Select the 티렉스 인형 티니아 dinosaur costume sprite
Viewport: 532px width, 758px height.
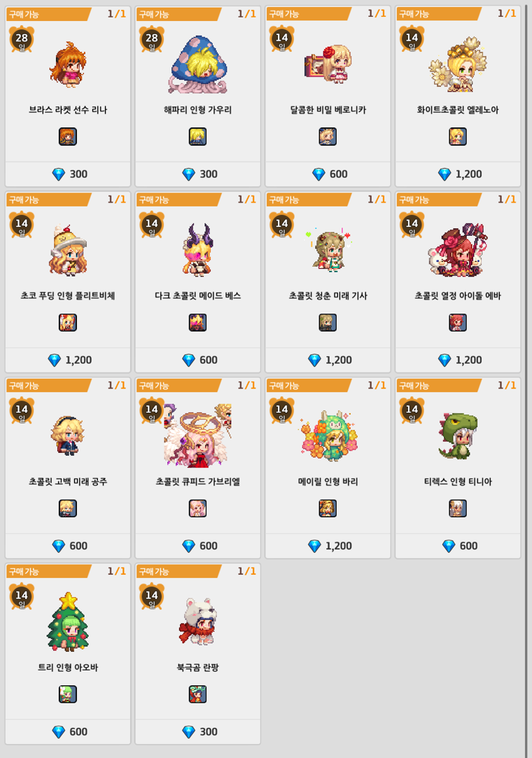click(458, 435)
